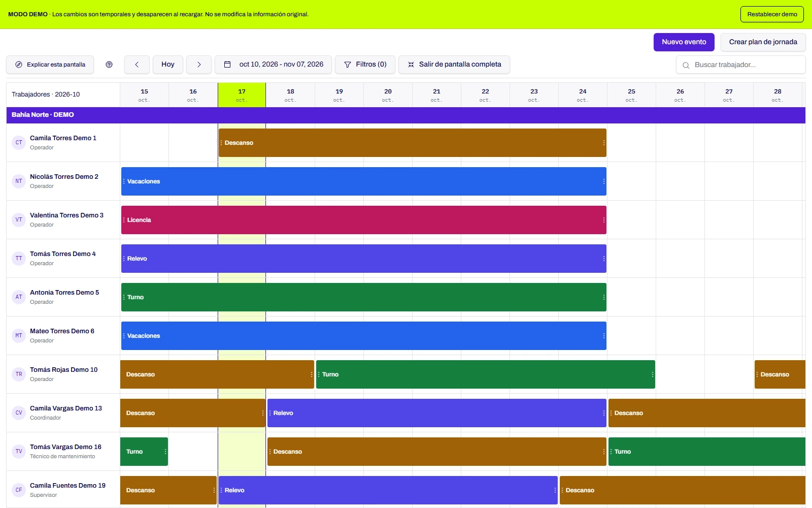The width and height of the screenshot is (812, 508).
Task: Open Camila Vargas Demo 13 Relevo event
Action: 437,413
